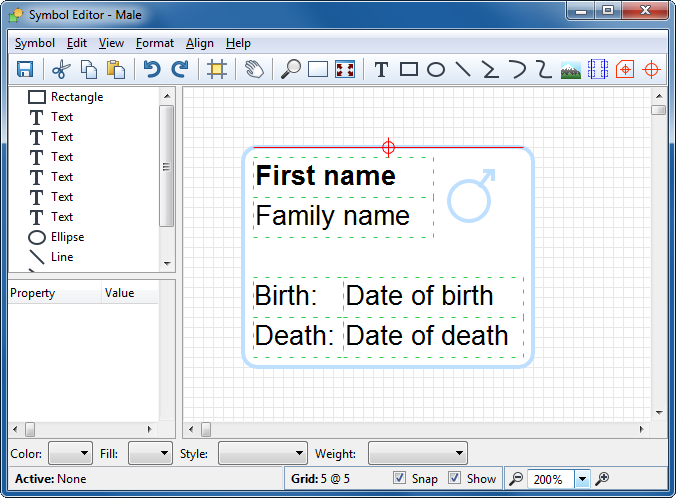Click the red connection point marker on symbol

point(388,147)
